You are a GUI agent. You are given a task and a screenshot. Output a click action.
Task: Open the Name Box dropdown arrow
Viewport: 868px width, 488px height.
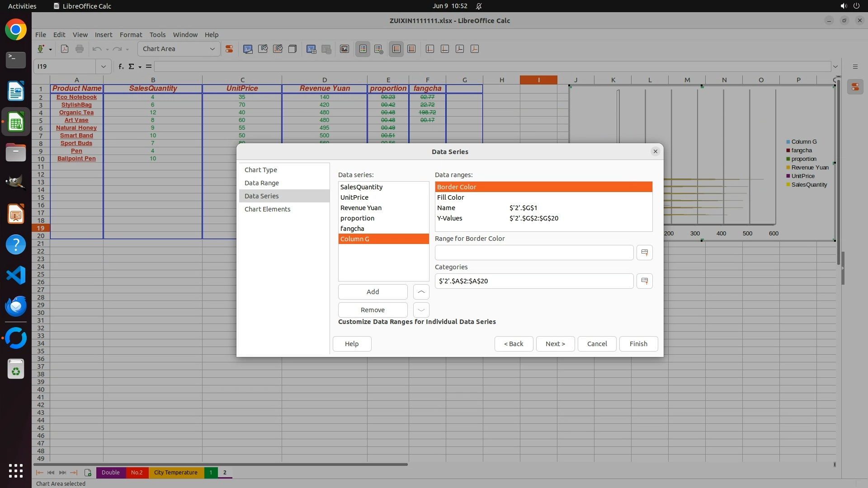pos(103,66)
